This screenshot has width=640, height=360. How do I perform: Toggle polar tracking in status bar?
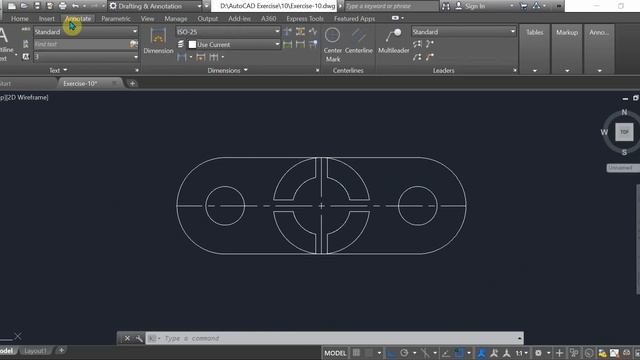point(404,353)
